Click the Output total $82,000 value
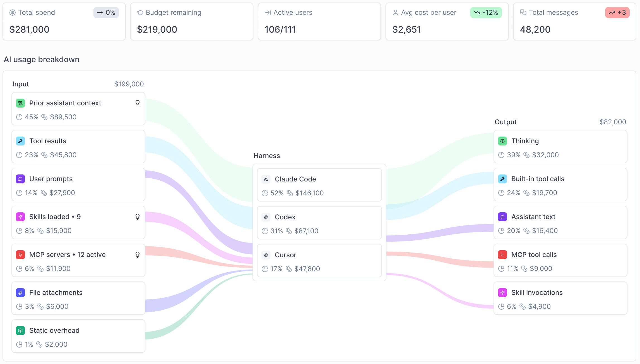This screenshot has width=640, height=364. tap(613, 122)
